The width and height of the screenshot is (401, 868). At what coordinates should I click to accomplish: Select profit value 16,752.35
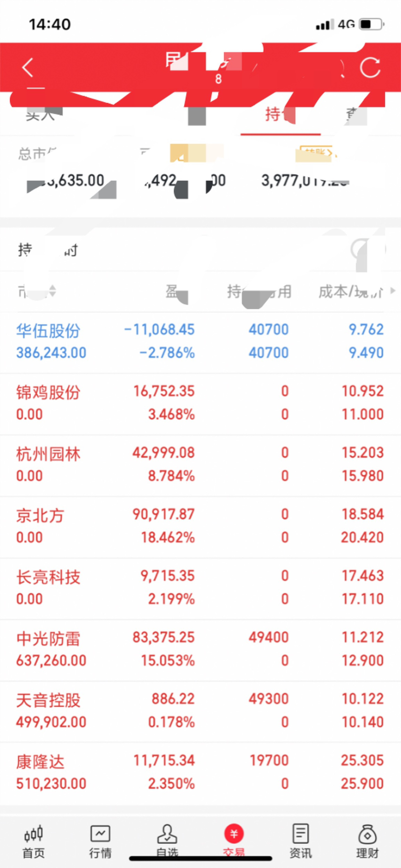tap(164, 391)
